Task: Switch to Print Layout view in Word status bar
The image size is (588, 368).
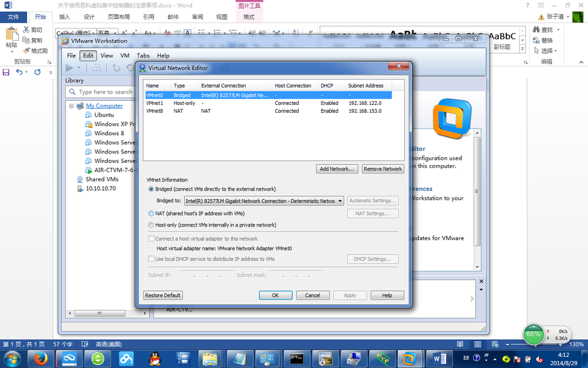Action: tap(478, 344)
